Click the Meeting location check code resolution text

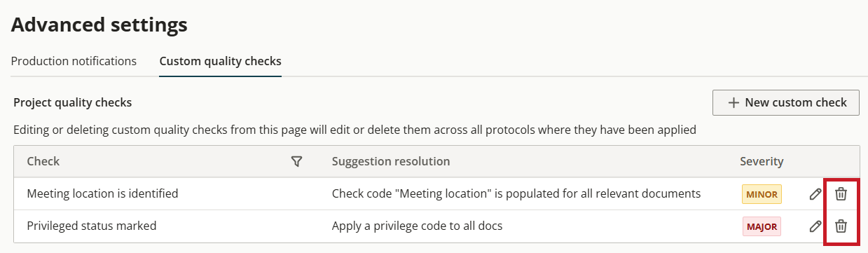(516, 193)
